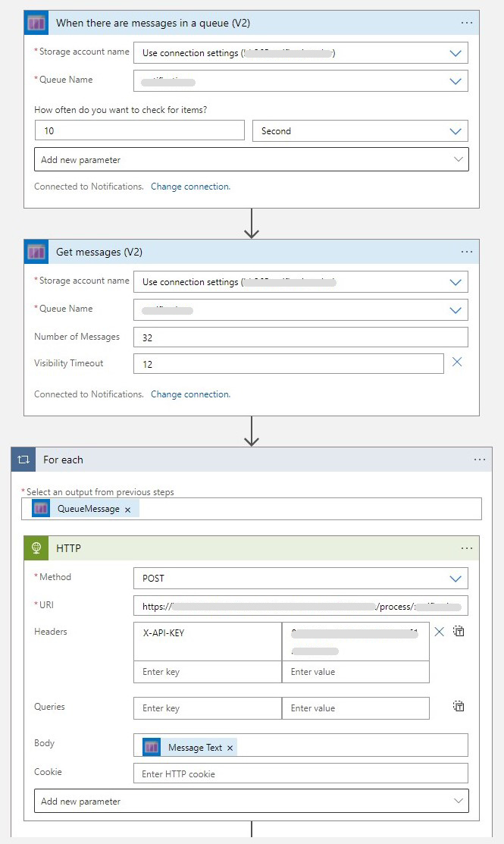Open ellipsis menu of the For each card
Viewport: 504px width, 844px height.
[480, 460]
